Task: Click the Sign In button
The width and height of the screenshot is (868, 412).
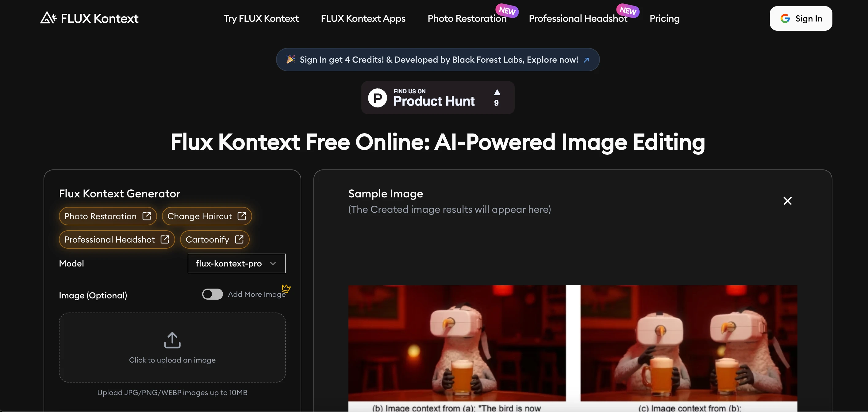Action: click(x=801, y=18)
